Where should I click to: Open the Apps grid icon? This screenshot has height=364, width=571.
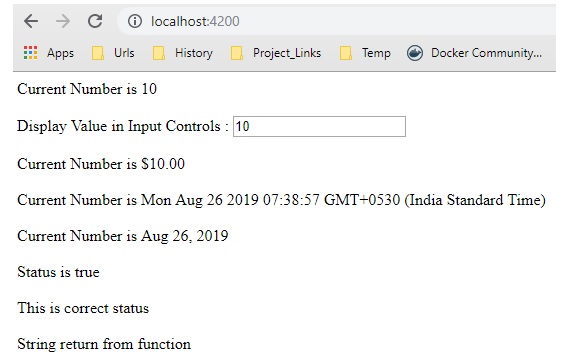[31, 53]
